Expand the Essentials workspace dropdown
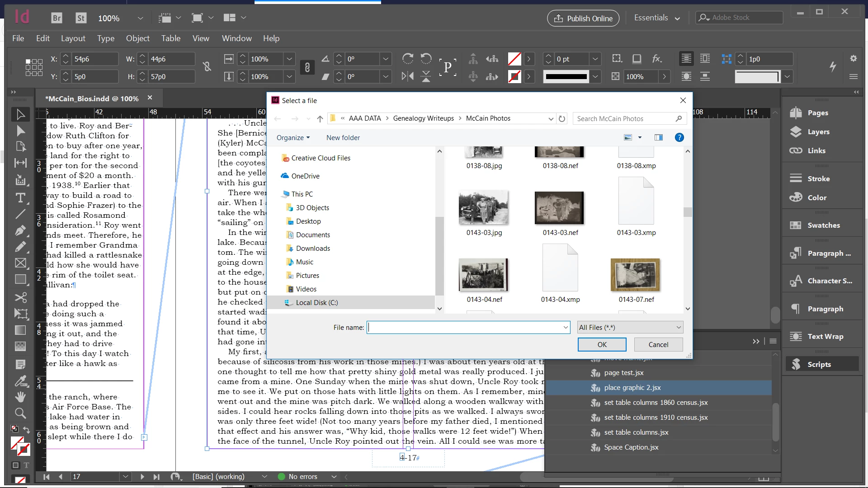The width and height of the screenshot is (868, 488). click(x=657, y=18)
